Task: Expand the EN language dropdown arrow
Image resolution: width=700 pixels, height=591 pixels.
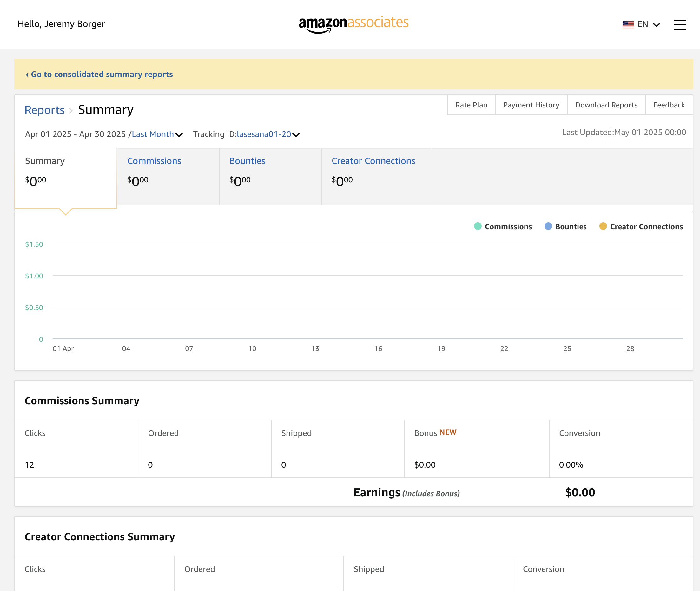Action: [x=657, y=25]
